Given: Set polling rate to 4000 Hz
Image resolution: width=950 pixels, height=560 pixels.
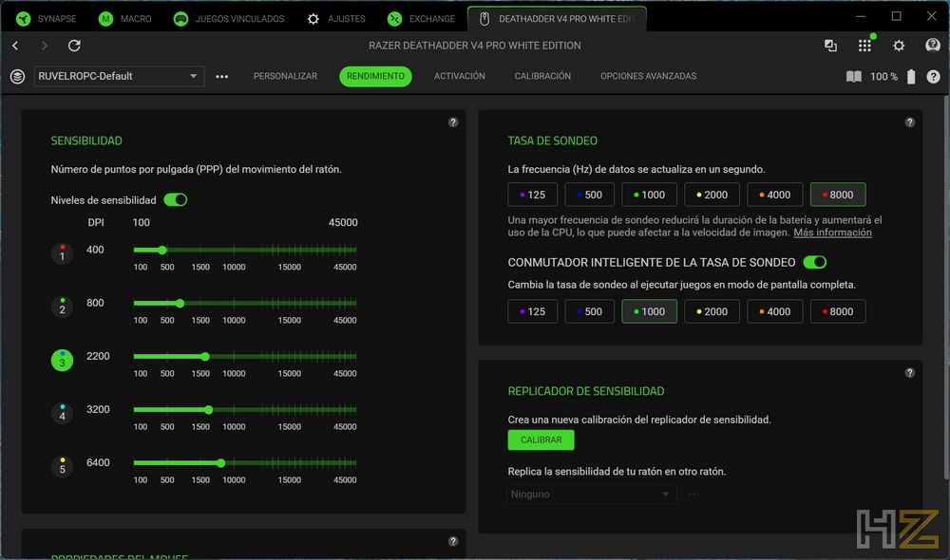Looking at the screenshot, I should click(x=775, y=195).
